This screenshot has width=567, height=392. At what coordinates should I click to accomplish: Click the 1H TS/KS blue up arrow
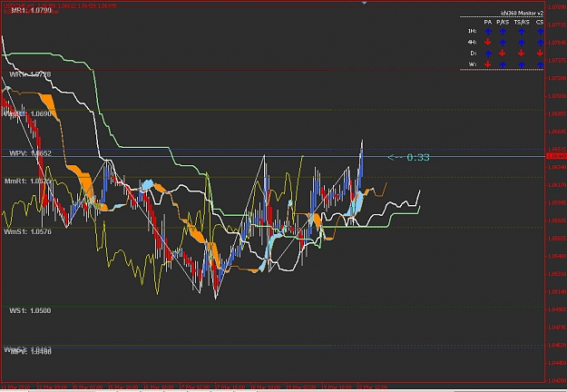(x=522, y=32)
